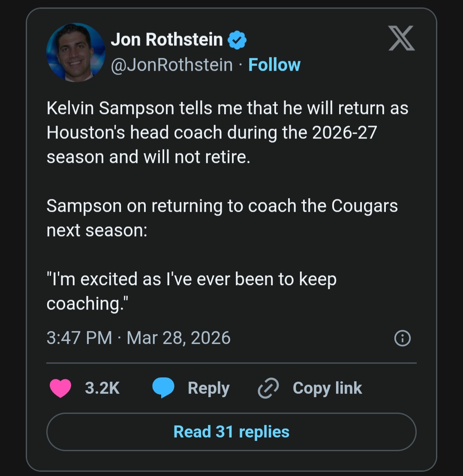This screenshot has width=463, height=476.
Task: Click the blue reply bubble icon
Action: [163, 388]
